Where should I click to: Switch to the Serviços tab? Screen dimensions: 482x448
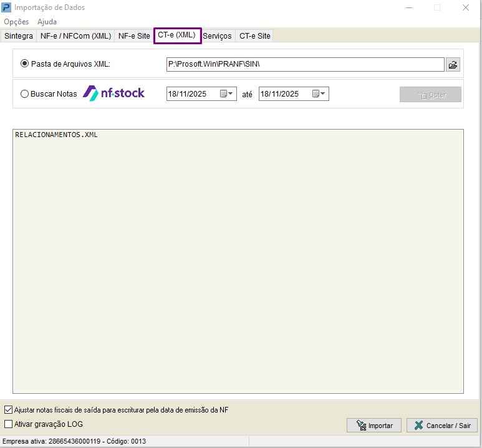tap(217, 36)
